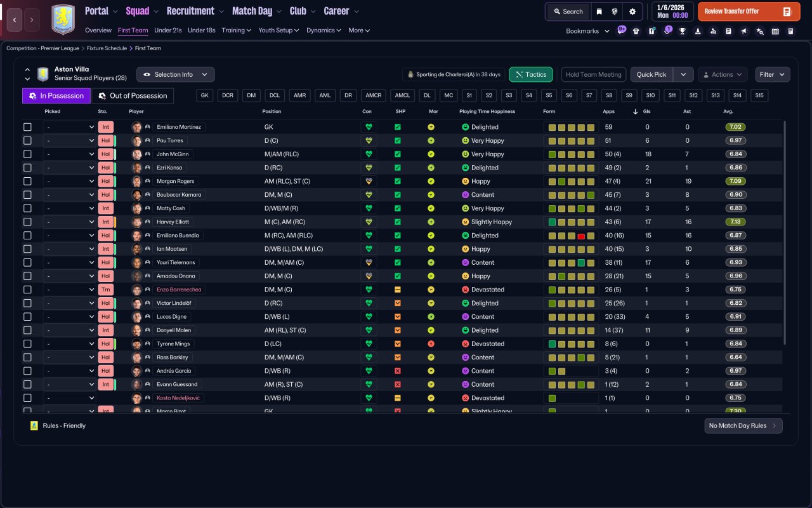
Task: Click Emiliano Martinez's 7.02 average rating badge
Action: (736, 127)
